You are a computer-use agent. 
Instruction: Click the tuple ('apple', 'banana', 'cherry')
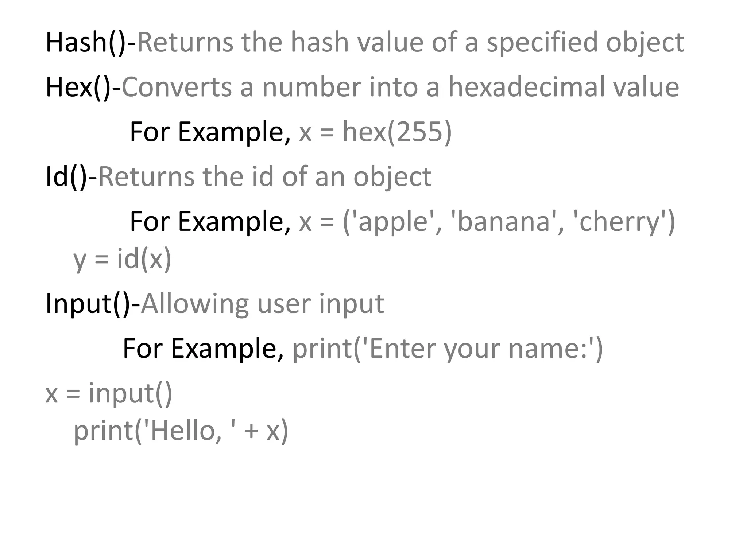pyautogui.click(x=509, y=222)
